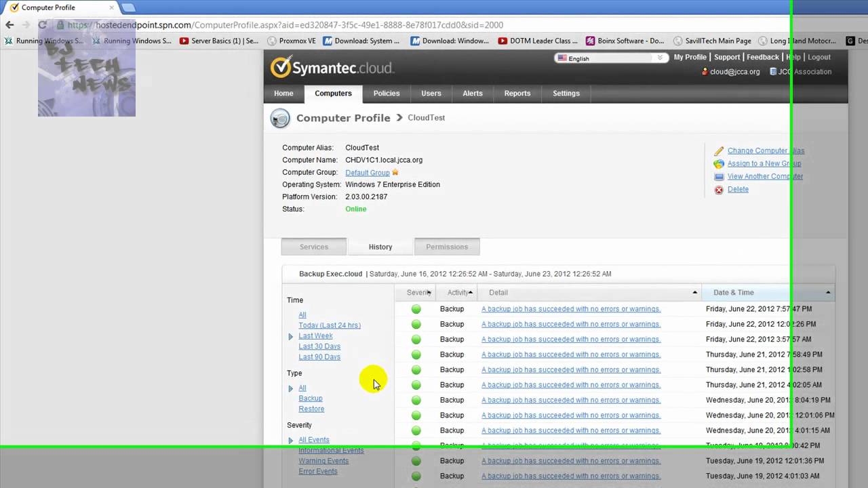Click the Feedback link
The image size is (868, 488).
pos(763,58)
